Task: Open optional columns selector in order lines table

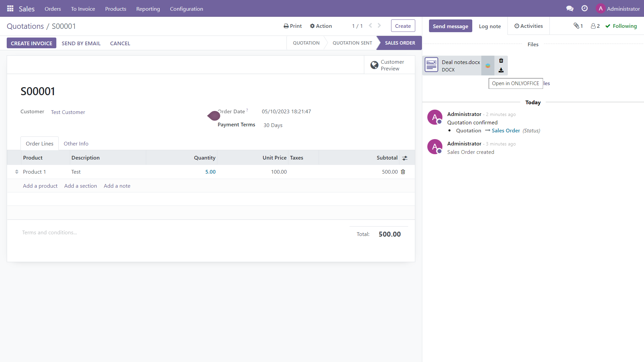Action: click(x=405, y=158)
